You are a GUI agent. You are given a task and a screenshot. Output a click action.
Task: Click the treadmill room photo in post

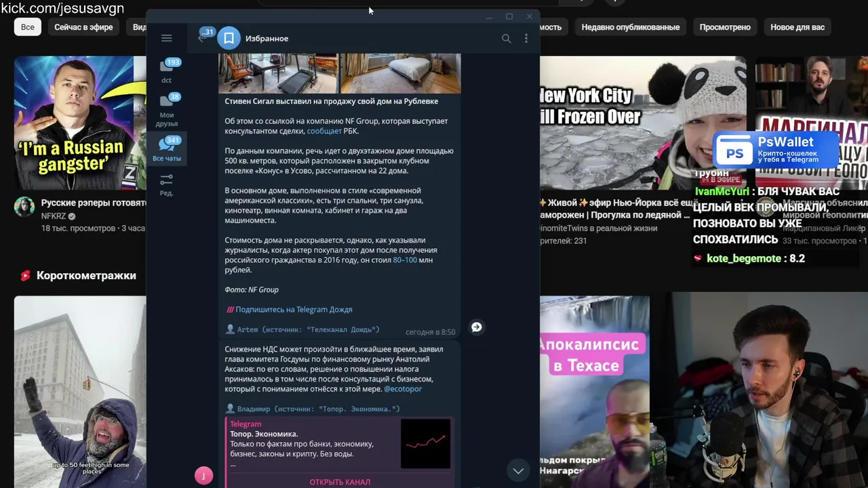tap(278, 73)
